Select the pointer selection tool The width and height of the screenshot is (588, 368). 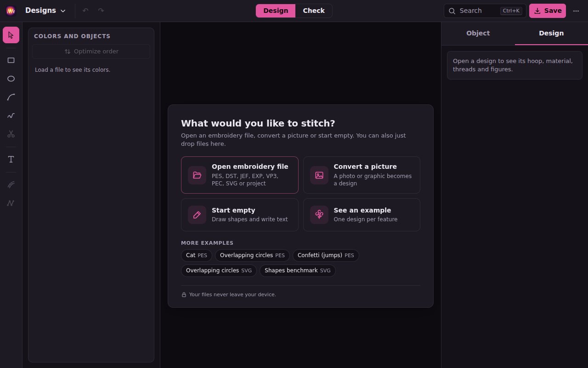tap(11, 35)
